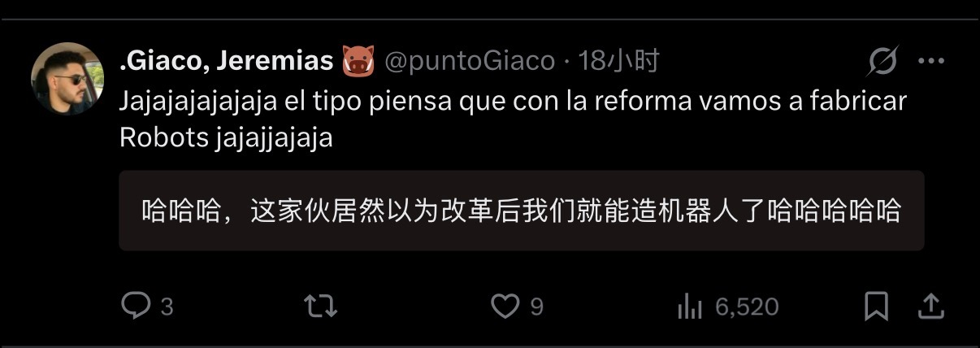This screenshot has height=348, width=980.
Task: Click the boar emoji beside the name
Action: (x=357, y=61)
